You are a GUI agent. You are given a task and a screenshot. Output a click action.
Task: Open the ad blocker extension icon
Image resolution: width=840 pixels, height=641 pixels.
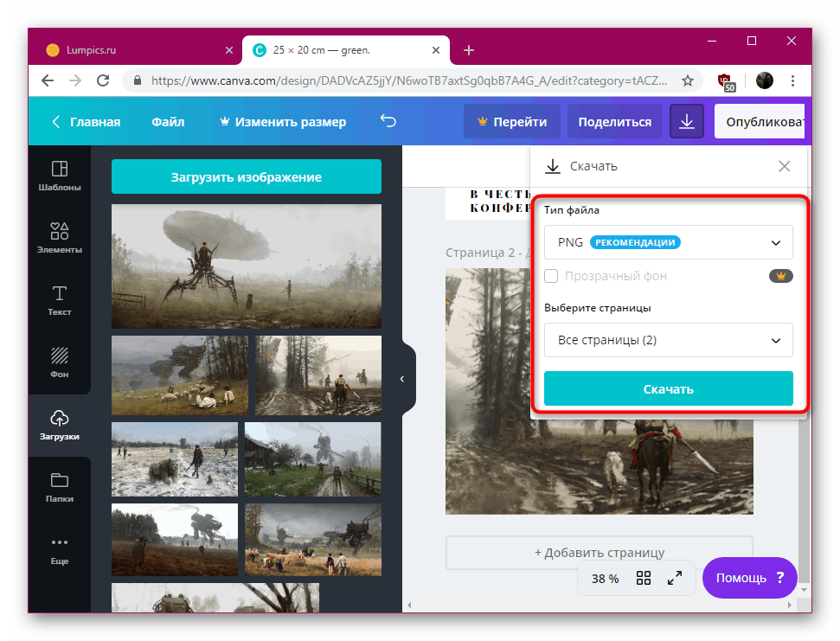[x=726, y=81]
